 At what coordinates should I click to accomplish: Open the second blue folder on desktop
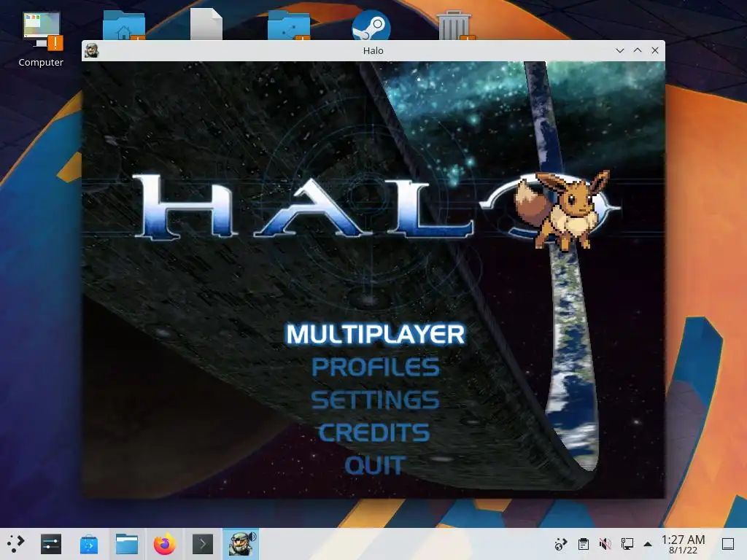pos(289,26)
